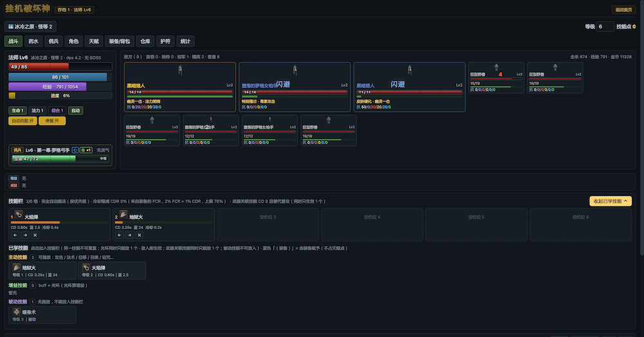Click the 火焰弹 icon under learned active skills
Screen dimensions: 644x337
86,268
